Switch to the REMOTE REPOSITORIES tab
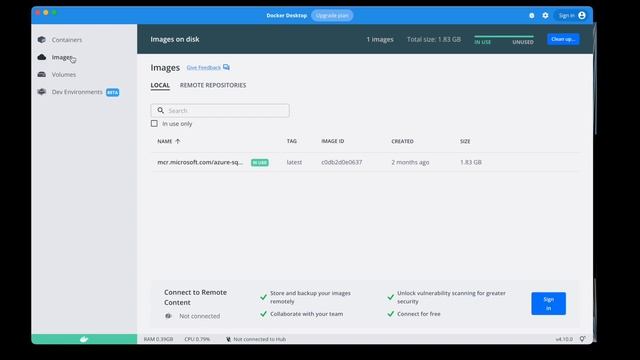 213,85
